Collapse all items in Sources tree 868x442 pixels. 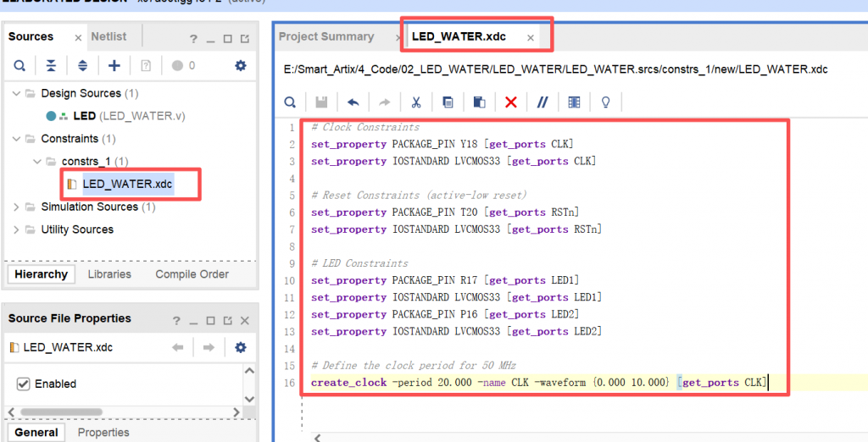(x=51, y=66)
